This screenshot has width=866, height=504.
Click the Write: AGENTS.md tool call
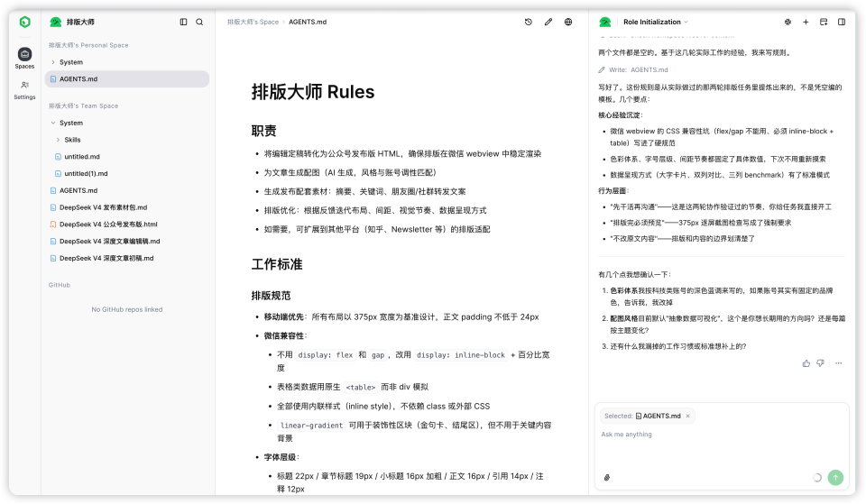(633, 70)
